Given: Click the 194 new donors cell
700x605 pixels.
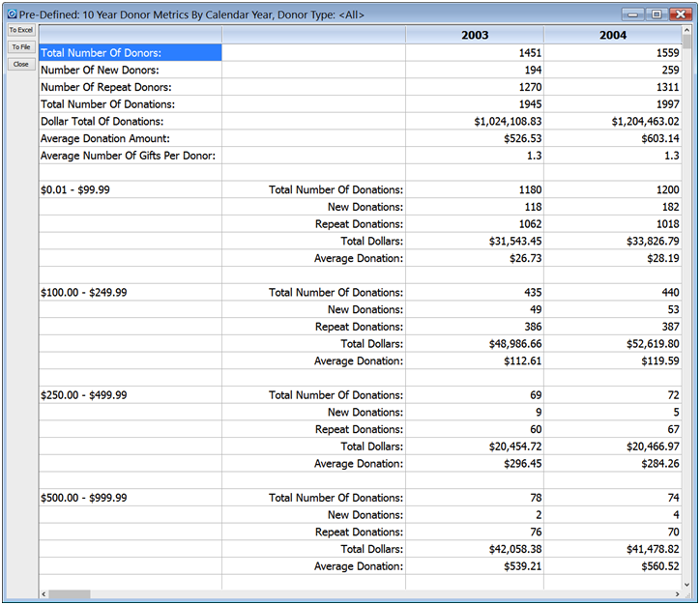Looking at the screenshot, I should (475, 70).
